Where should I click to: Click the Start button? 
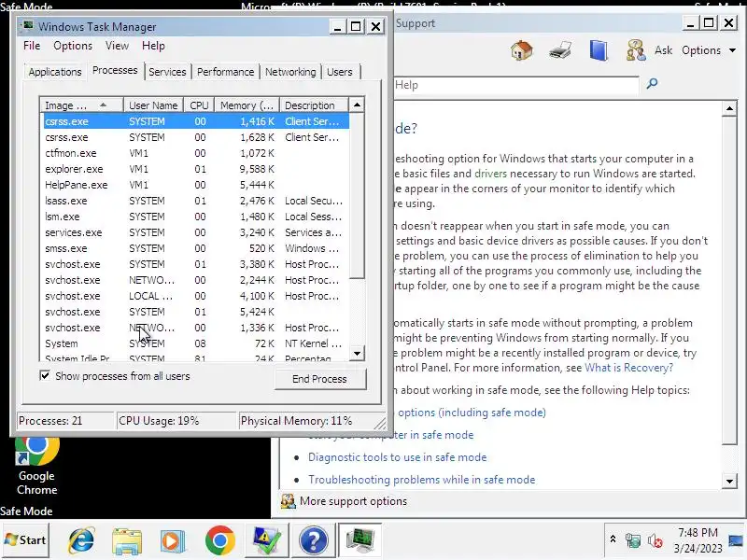pos(26,540)
